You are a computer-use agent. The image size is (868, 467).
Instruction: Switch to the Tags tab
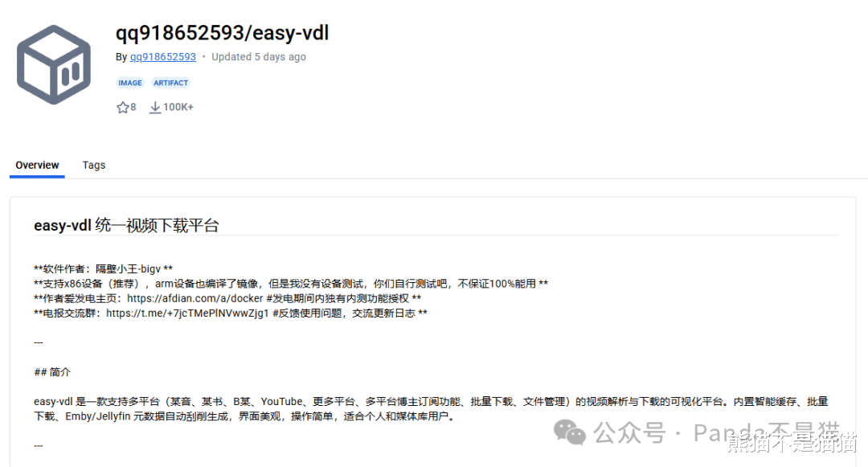[93, 165]
